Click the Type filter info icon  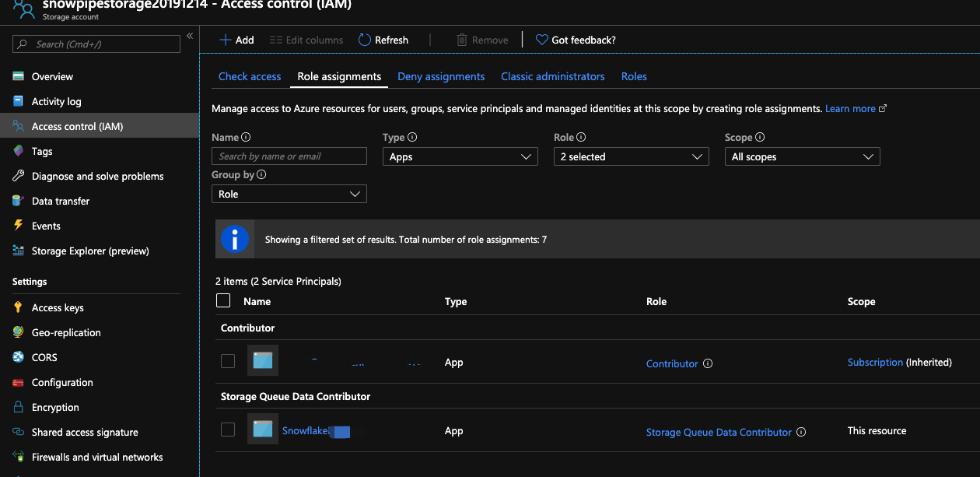[x=412, y=137]
